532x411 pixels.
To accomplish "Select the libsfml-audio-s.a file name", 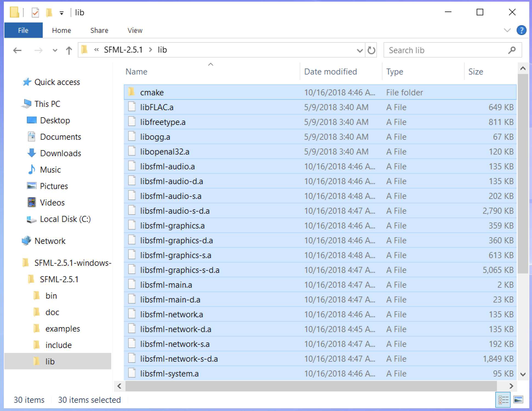I will click(x=171, y=196).
